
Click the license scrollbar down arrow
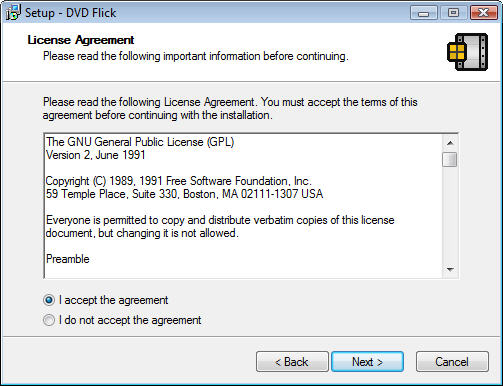pyautogui.click(x=450, y=269)
